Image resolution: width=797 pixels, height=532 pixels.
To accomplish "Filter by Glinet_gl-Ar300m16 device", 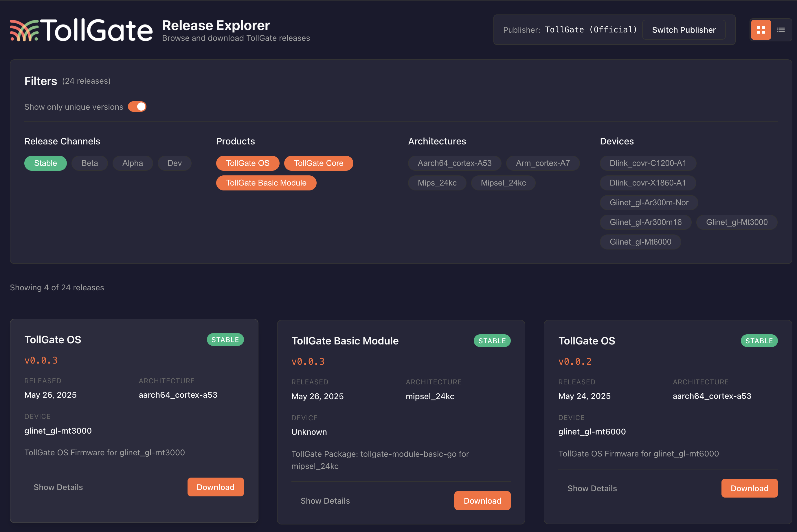I will click(x=645, y=222).
